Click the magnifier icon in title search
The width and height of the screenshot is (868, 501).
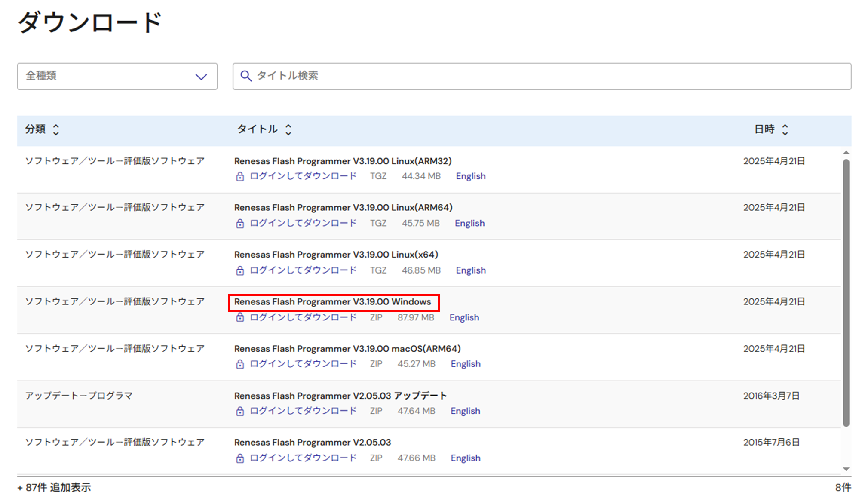tap(245, 76)
